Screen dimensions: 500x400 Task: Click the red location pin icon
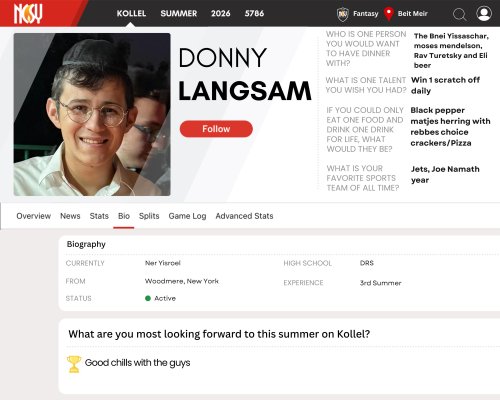[x=389, y=14]
